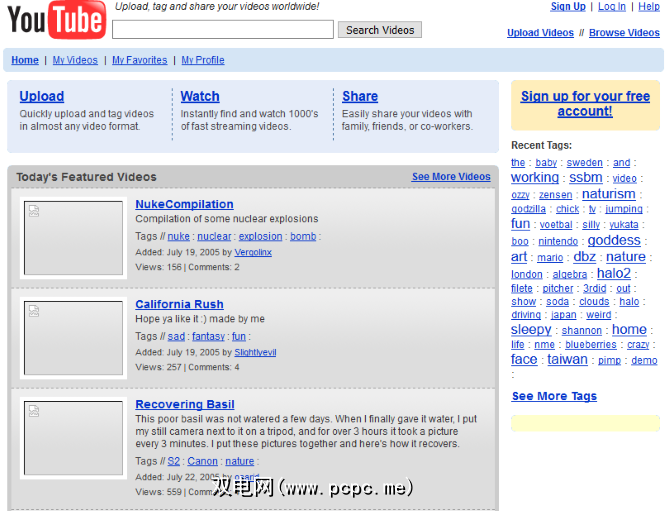The image size is (670, 511).
Task: Click the naturism recent tag
Action: click(x=608, y=194)
